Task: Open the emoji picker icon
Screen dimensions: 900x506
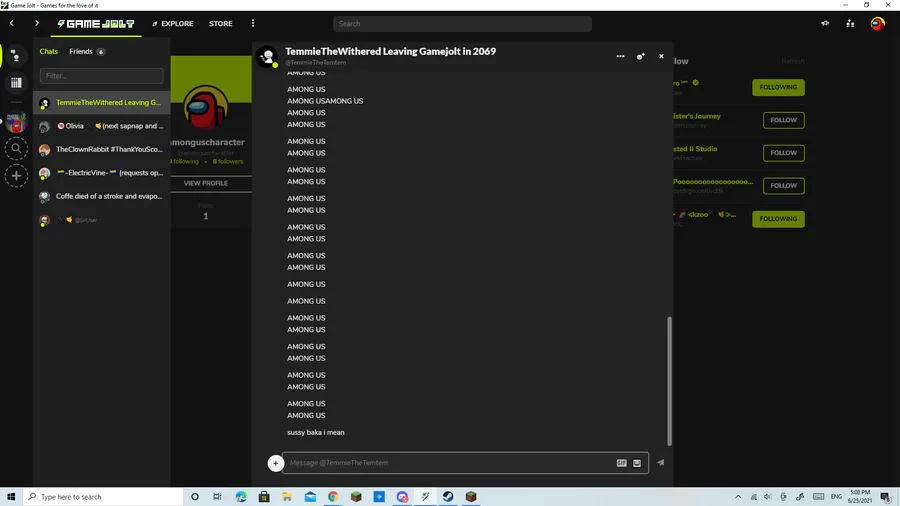Action: (x=637, y=463)
